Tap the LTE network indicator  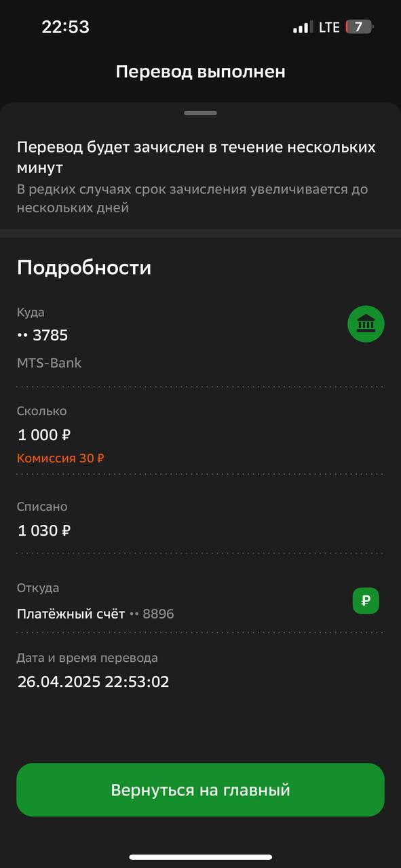(x=329, y=28)
